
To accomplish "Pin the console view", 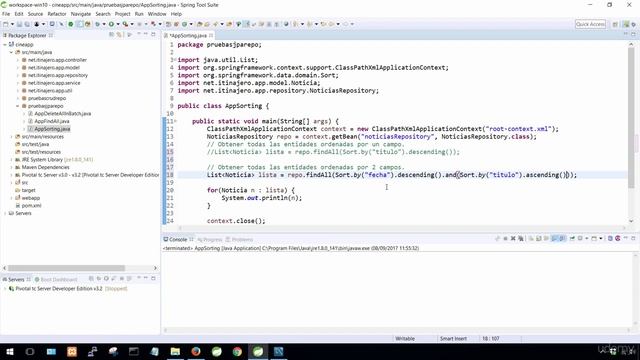I will (572, 238).
